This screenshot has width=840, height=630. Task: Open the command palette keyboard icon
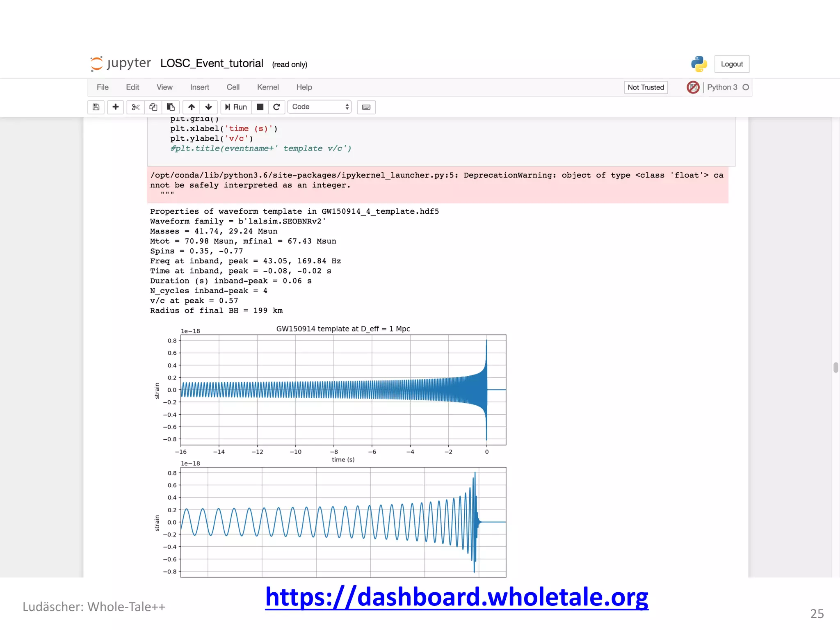(x=366, y=107)
